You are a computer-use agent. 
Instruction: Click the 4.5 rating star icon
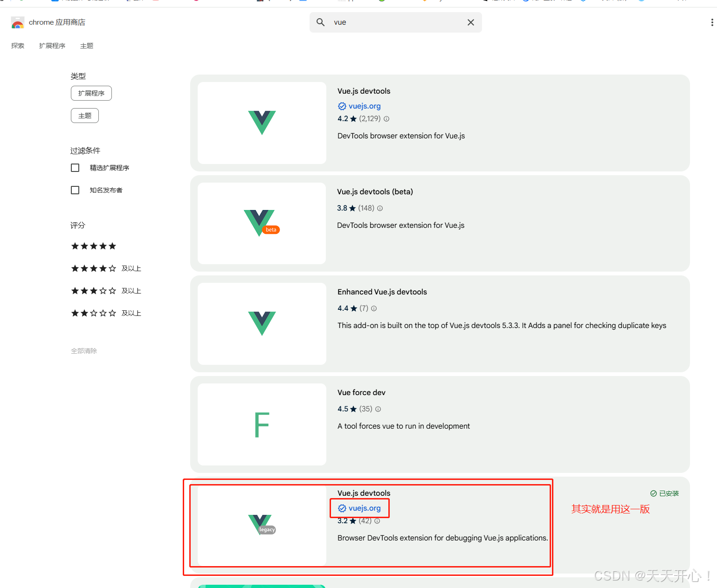tap(353, 409)
